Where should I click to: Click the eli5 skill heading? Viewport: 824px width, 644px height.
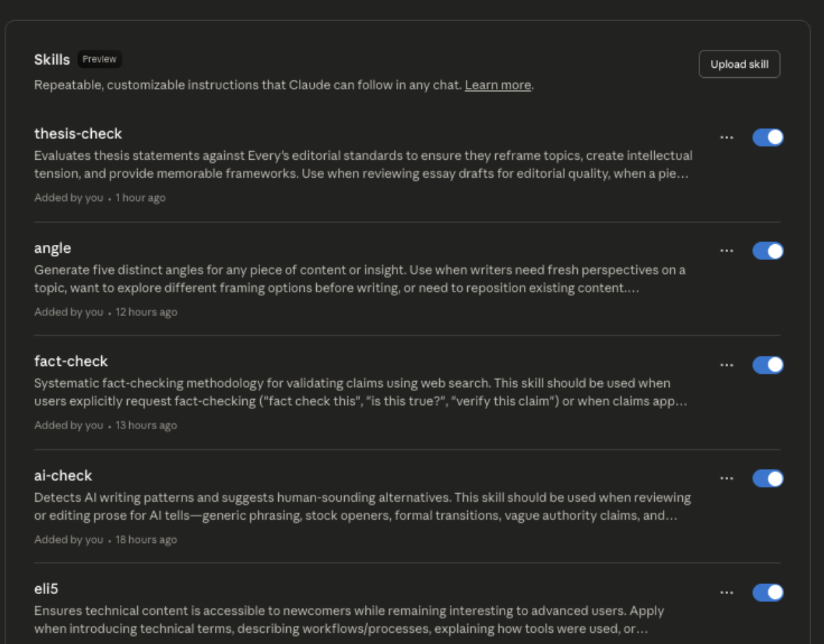click(x=46, y=589)
